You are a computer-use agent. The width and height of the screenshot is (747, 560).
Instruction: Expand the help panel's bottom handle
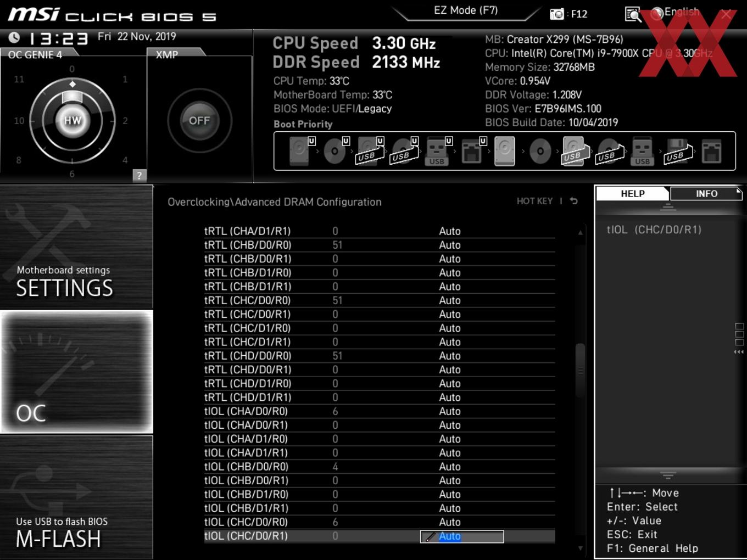(668, 475)
